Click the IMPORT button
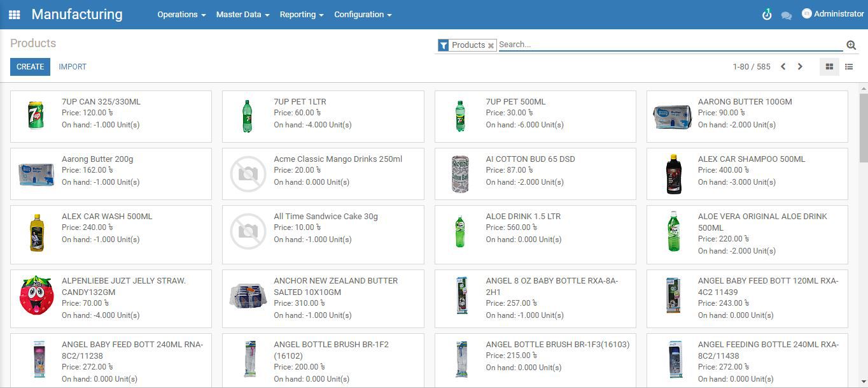 tap(73, 67)
